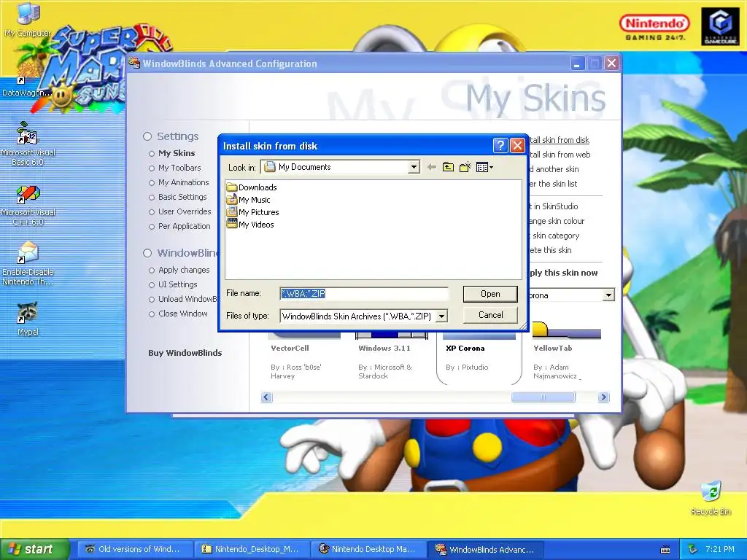This screenshot has width=747, height=560.
Task: Launch Microsoft Visual C++ 6.0 shortcut
Action: 28,205
